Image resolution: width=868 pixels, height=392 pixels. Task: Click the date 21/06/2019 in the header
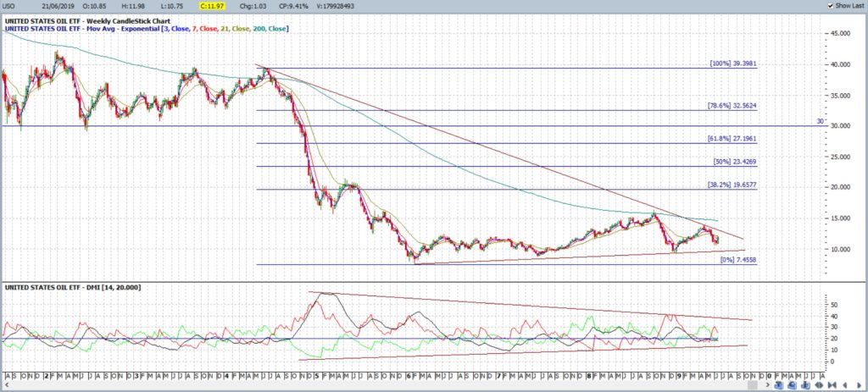pos(58,6)
